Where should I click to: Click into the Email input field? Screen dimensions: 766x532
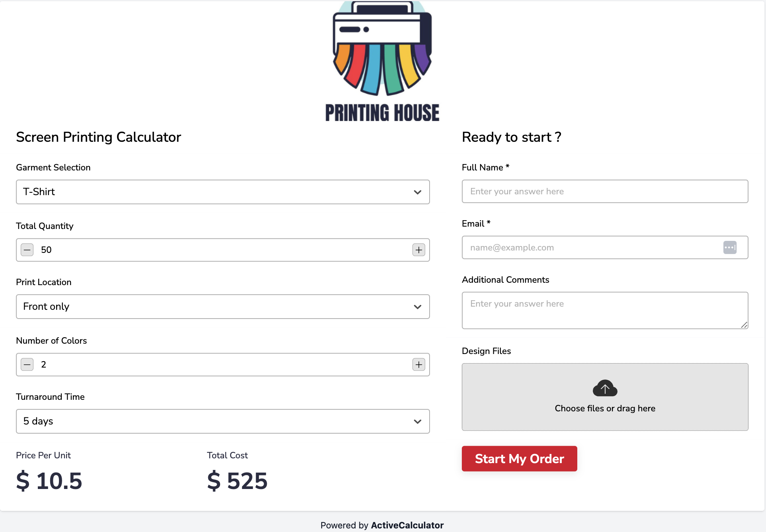coord(589,248)
